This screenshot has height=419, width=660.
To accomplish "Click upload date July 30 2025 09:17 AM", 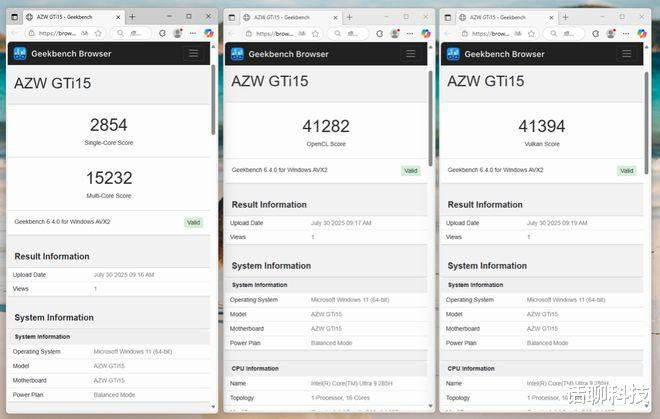I will tap(341, 223).
